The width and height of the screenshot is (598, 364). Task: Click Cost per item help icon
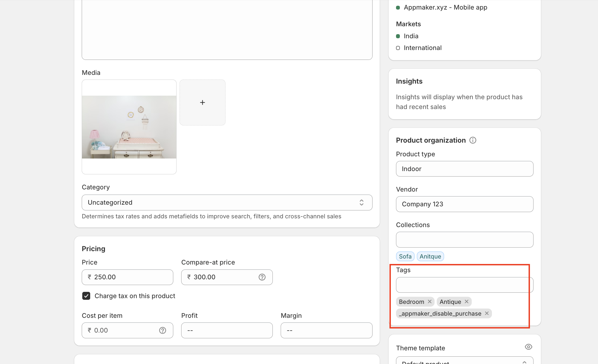click(162, 330)
